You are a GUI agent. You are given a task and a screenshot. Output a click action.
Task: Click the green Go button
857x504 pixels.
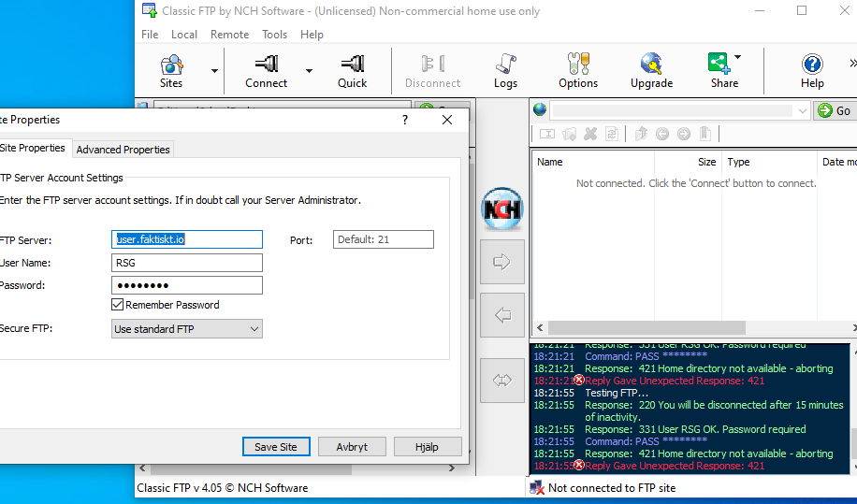click(835, 111)
